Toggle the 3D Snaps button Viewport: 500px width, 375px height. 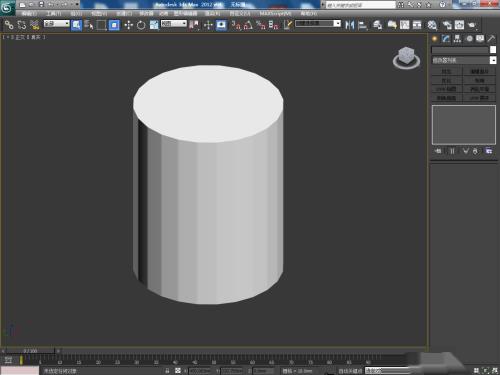point(236,25)
